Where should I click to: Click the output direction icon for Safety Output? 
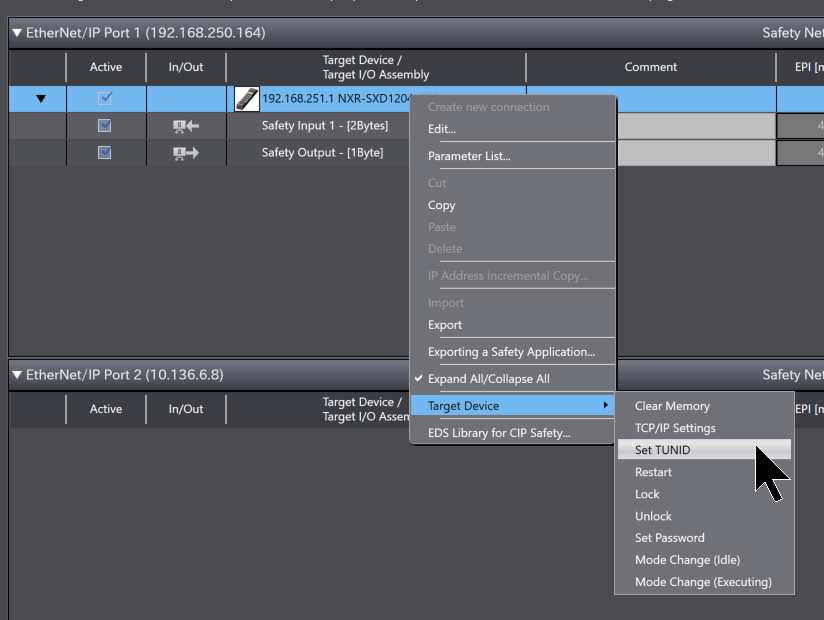186,153
